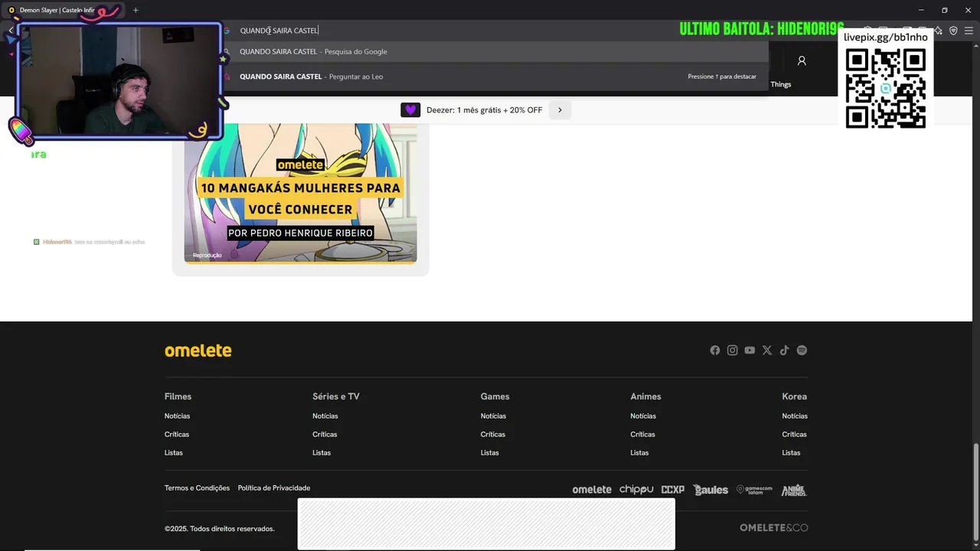Open Listas under Games
Viewport: 980px width, 551px height.
pos(490,453)
